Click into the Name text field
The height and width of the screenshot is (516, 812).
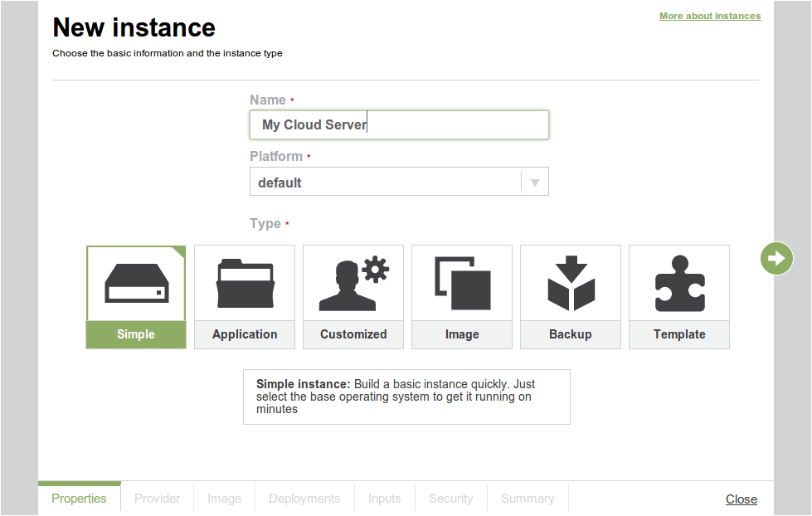398,125
